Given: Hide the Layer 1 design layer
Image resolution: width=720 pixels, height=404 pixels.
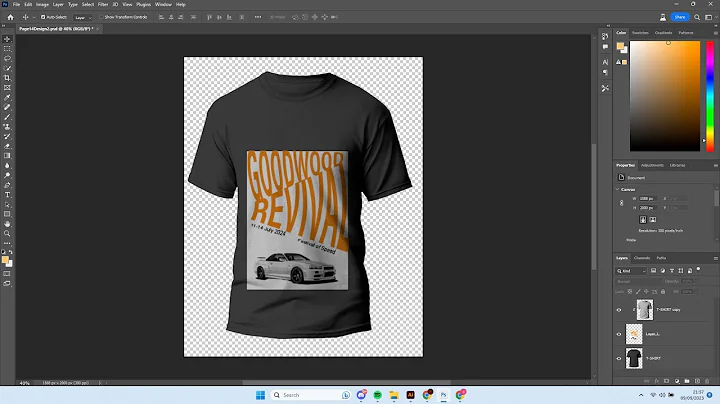Looking at the screenshot, I should (x=619, y=334).
